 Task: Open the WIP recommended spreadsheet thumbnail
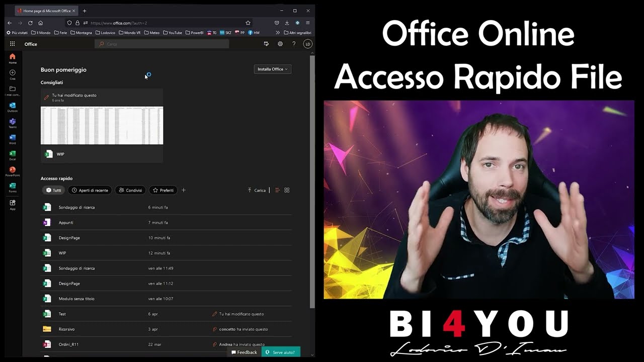click(x=102, y=125)
